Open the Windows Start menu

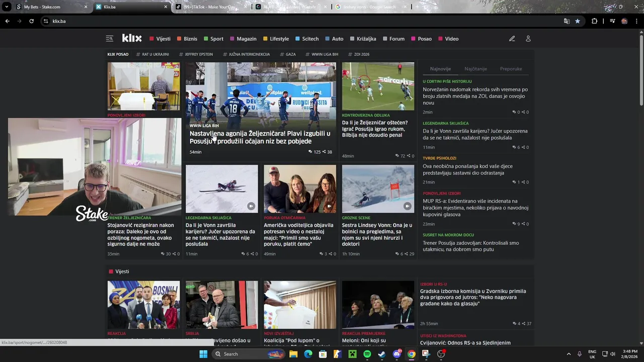point(203,354)
